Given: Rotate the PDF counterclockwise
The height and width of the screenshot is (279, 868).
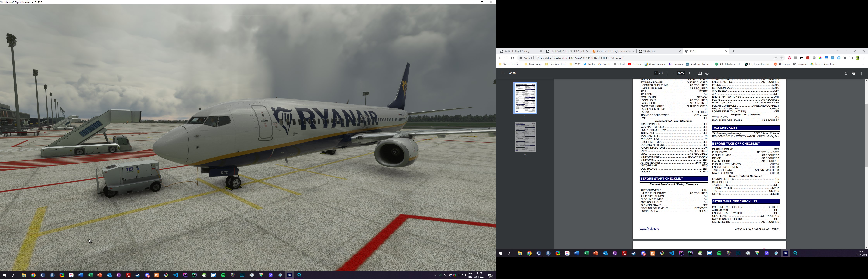Looking at the screenshot, I should coord(707,73).
